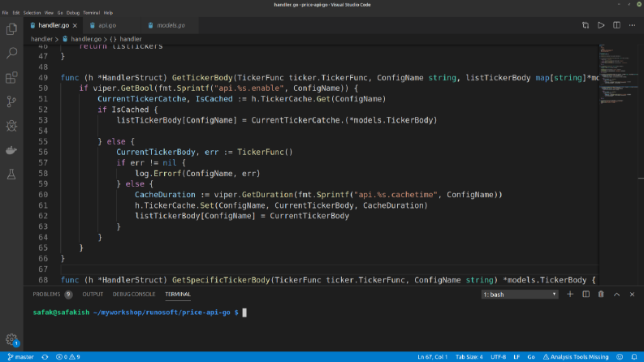The width and height of the screenshot is (644, 362).
Task: Open the Extensions view icon
Action: (x=11, y=78)
